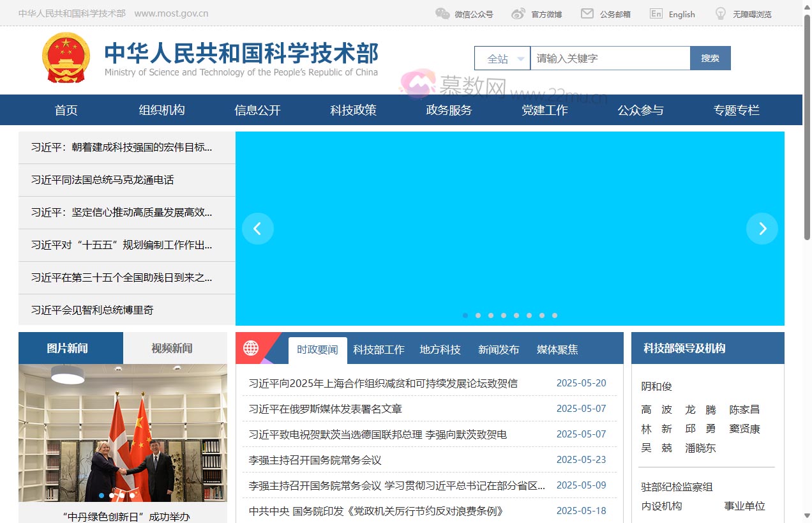Click the accessibility browsing (无障碍浏览) icon
Viewport: 812px width, 523px height.
(720, 13)
